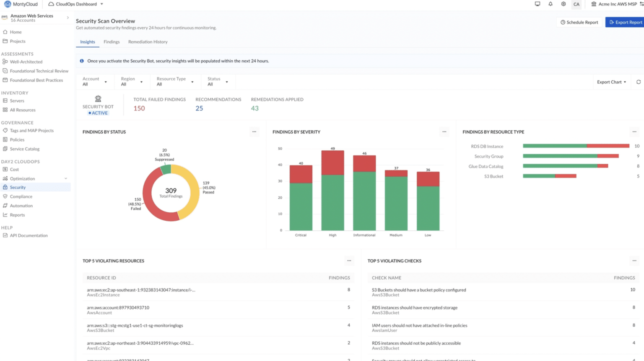The width and height of the screenshot is (644, 361).
Task: Click the High severity bar
Action: point(332,191)
